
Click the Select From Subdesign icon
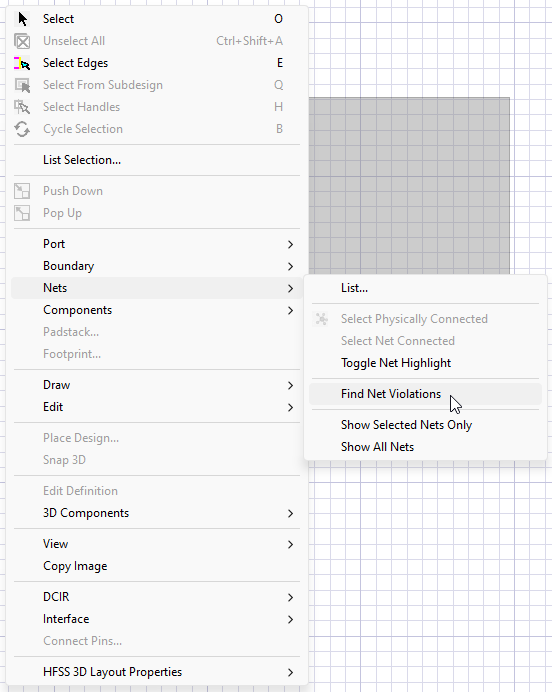point(22,85)
